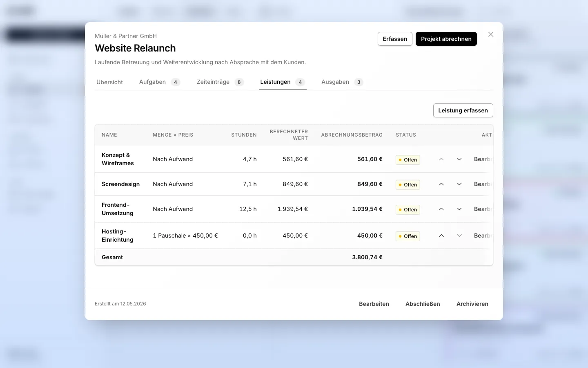Viewport: 588px width, 368px height.
Task: Click Offen status of Hosting-Einrichtung
Action: pyautogui.click(x=408, y=236)
